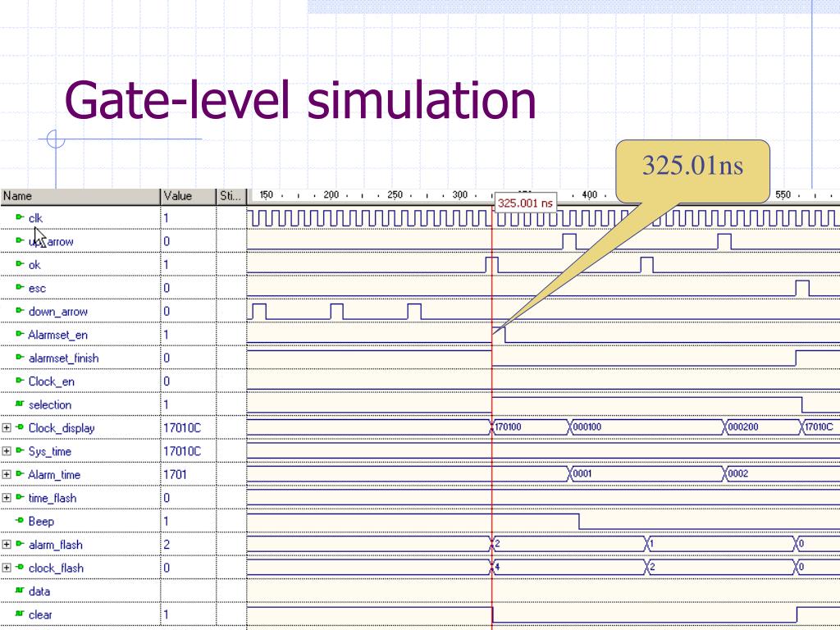Viewport: 840px width, 630px height.
Task: Select the Clock_en signal name
Action: coord(52,381)
